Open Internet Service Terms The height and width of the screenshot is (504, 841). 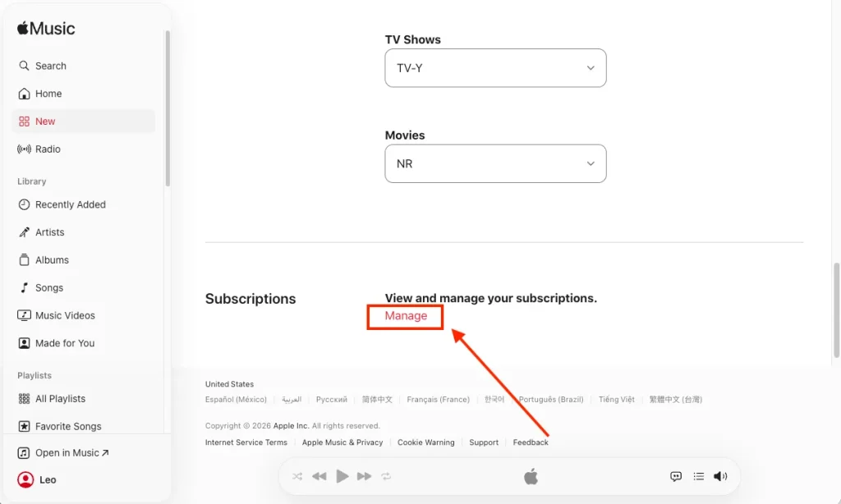(246, 442)
